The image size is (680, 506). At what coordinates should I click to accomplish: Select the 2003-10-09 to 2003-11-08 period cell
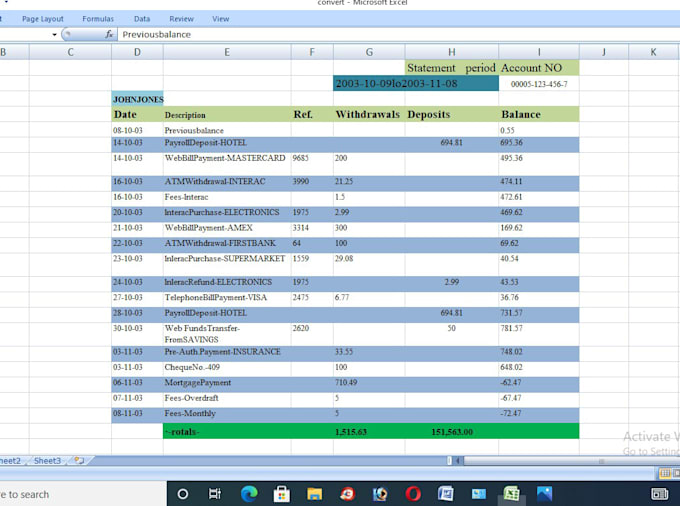coord(416,83)
